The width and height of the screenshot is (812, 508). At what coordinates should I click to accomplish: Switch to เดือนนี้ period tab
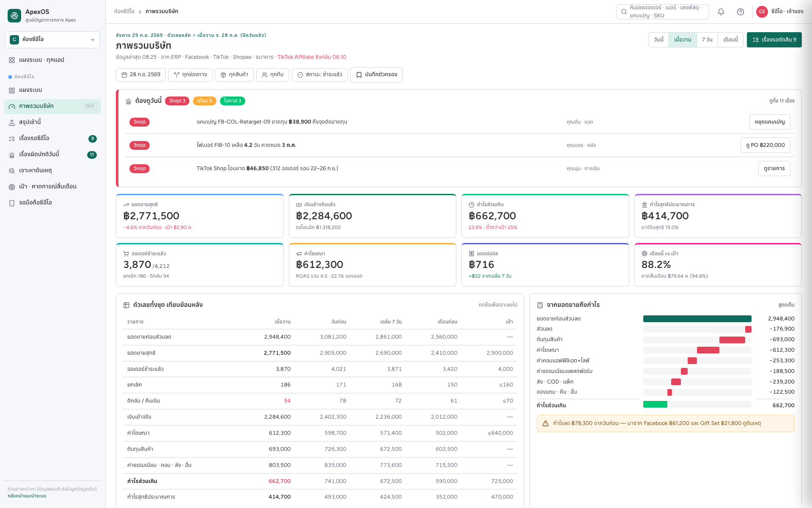730,40
